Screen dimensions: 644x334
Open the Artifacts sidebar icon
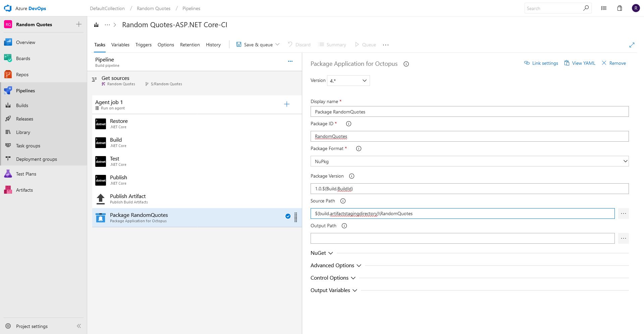8,190
